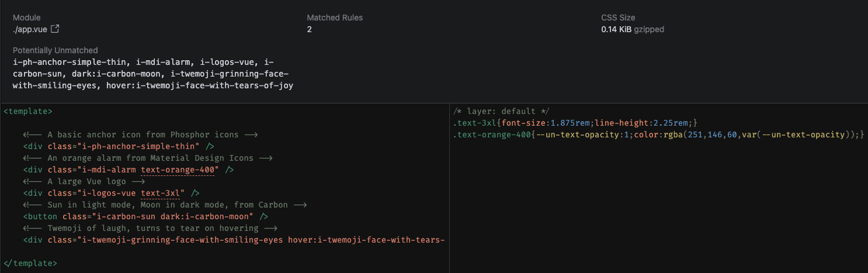Viewport: 868px width, 273px height.
Task: Open ./app.vue via external link icon
Action: pos(55,29)
